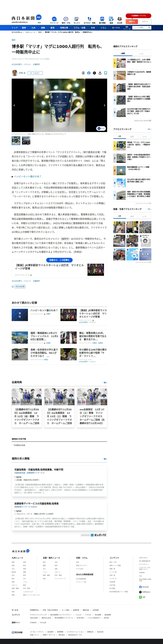Click the 西日本新聞 source tag below article
The image size is (163, 644).
[x=20, y=286]
